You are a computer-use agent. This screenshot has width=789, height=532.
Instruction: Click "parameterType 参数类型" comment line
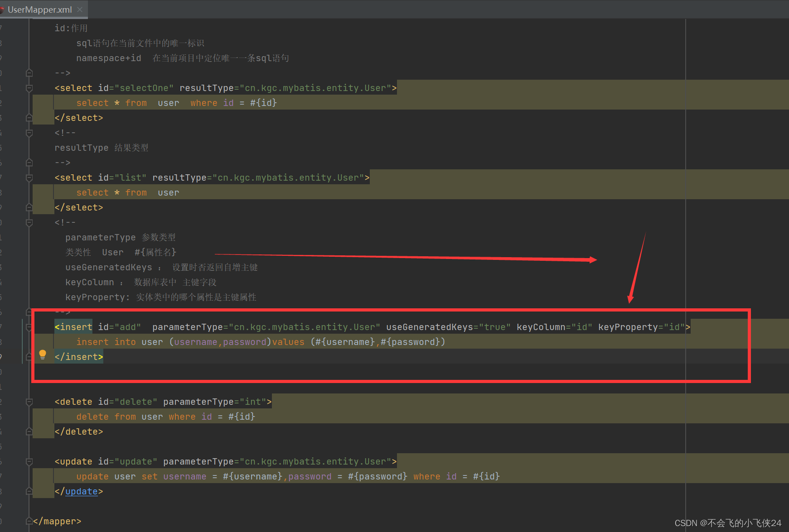click(x=121, y=237)
